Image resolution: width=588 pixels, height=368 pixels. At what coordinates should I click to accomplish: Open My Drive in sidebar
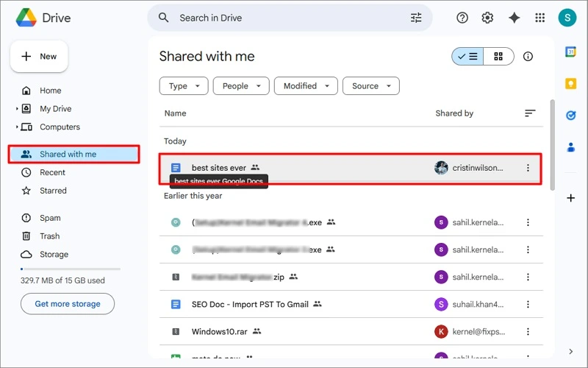click(x=56, y=109)
